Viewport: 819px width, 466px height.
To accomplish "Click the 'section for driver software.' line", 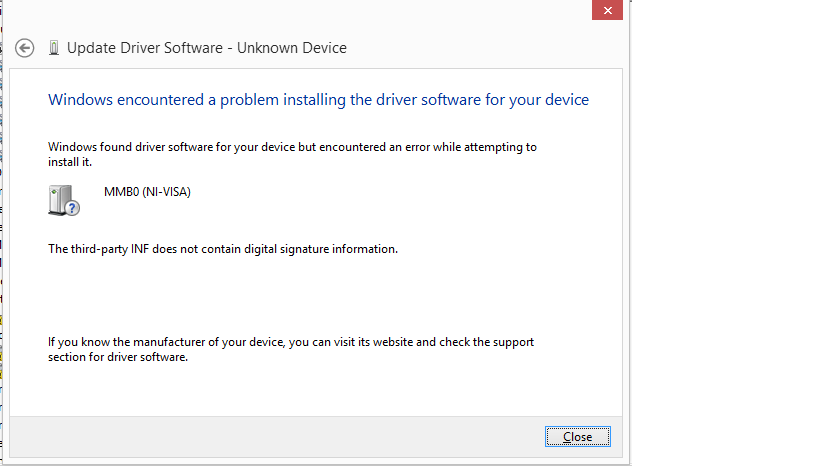I will point(118,357).
